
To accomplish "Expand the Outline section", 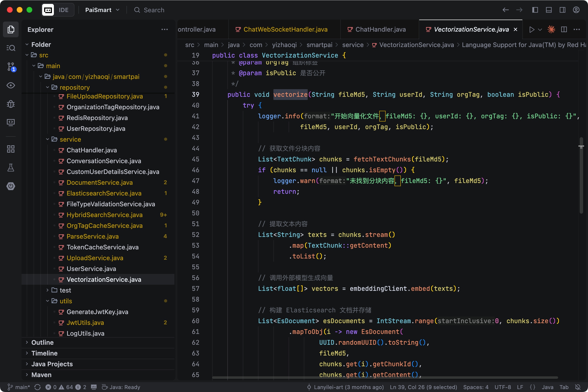I will [x=42, y=342].
